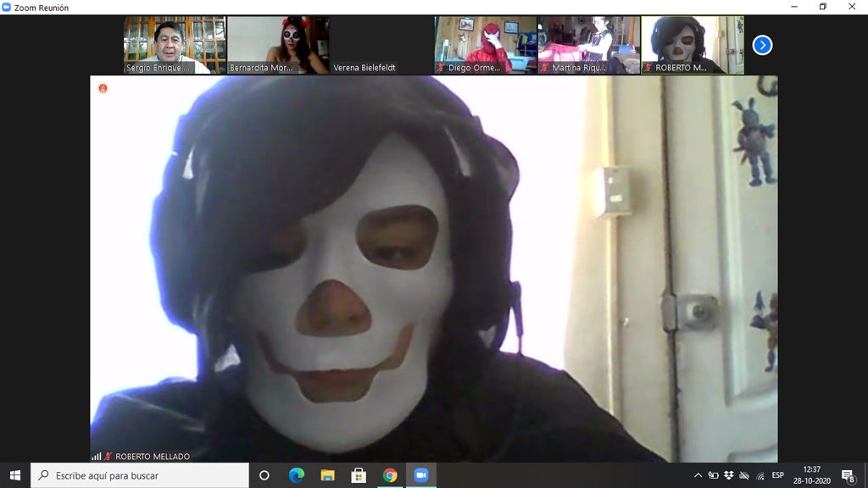Select Diego Orme's Spider-Man video thumbnail
Image resolution: width=868 pixels, height=488 pixels.
485,45
